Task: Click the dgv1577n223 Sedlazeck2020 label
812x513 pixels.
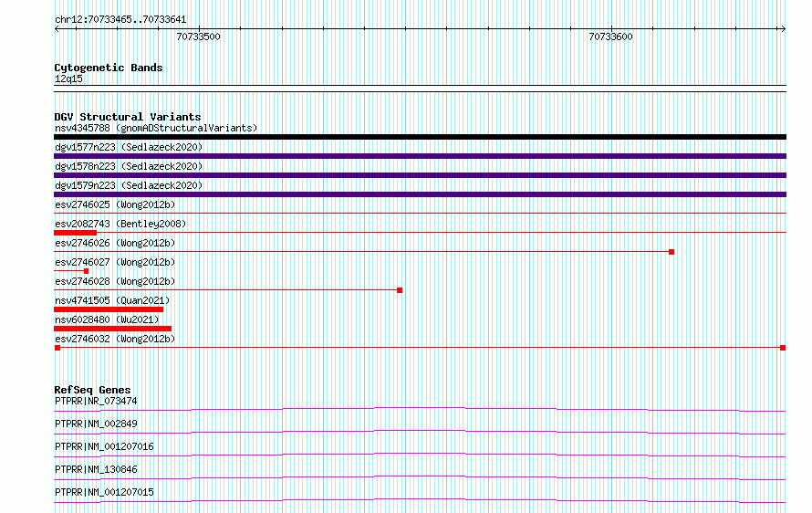Action: click(129, 147)
